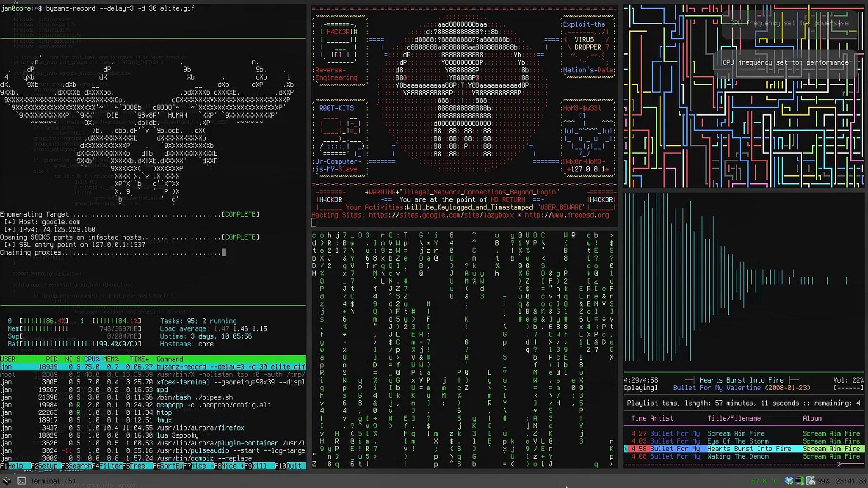Click the CPU 1 usage meter showing 84.1%
The width and height of the screenshot is (868, 488).
(x=111, y=321)
